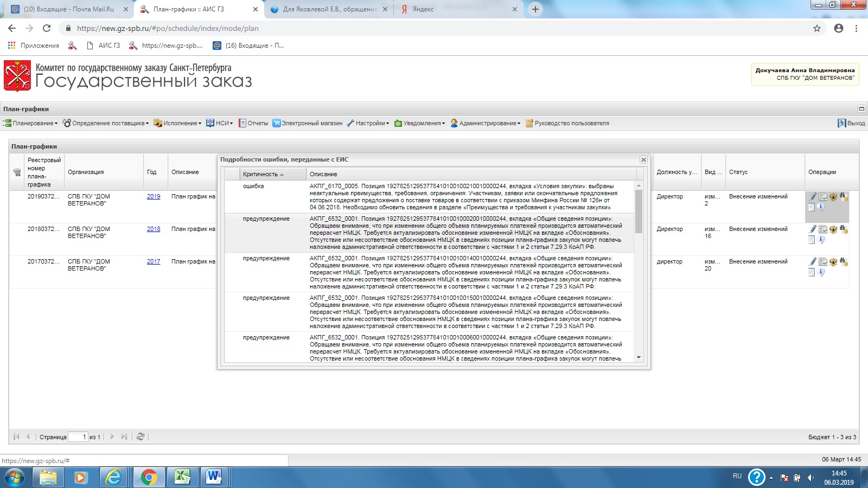Image resolution: width=868 pixels, height=488 pixels.
Task: Click the coat-of-arms icon in 2017 row
Action: click(833, 262)
